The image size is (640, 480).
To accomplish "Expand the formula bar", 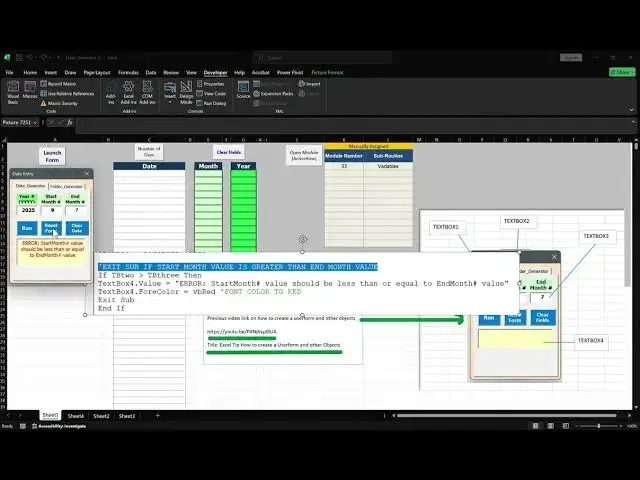I will (x=633, y=122).
